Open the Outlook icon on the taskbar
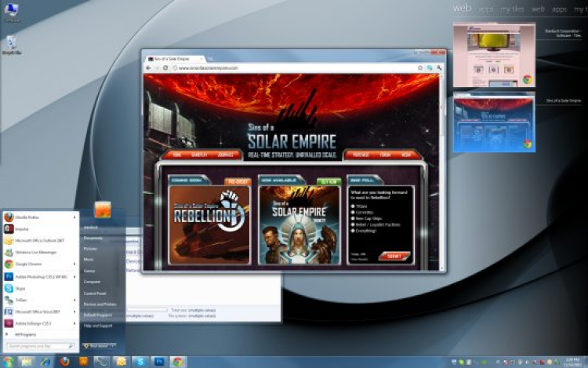This screenshot has width=588, height=368. click(x=121, y=362)
